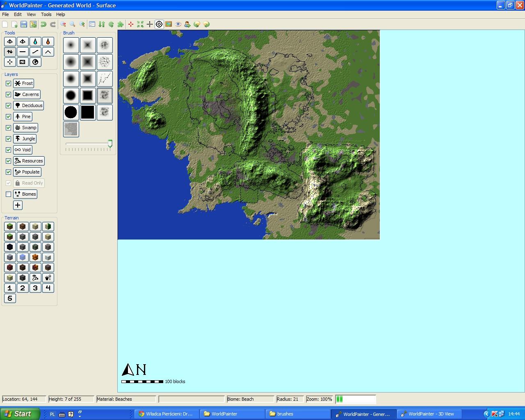Image resolution: width=525 pixels, height=420 pixels.
Task: Uncheck the Frost layer checkbox
Action: pyautogui.click(x=8, y=83)
